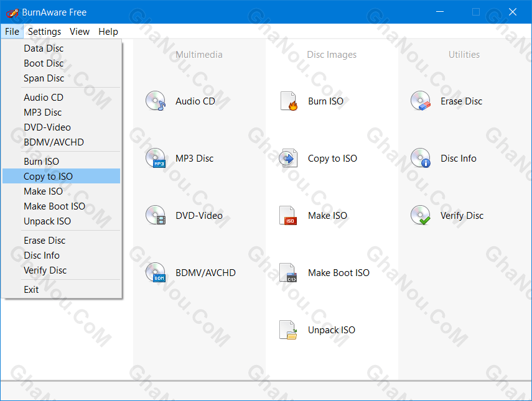Click Exit in the File menu
Viewport: 532px width, 401px height.
[x=62, y=290]
